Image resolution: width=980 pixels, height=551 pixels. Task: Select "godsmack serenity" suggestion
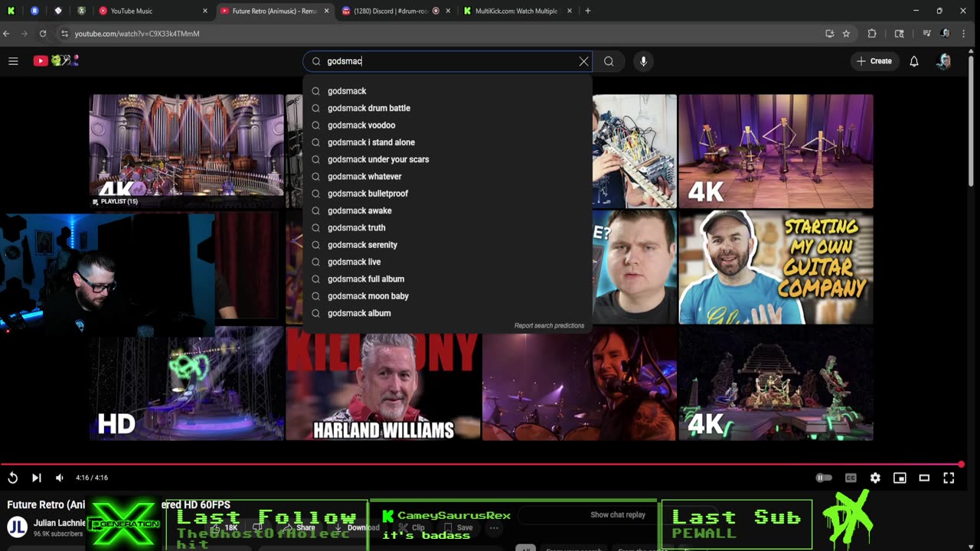[448, 245]
